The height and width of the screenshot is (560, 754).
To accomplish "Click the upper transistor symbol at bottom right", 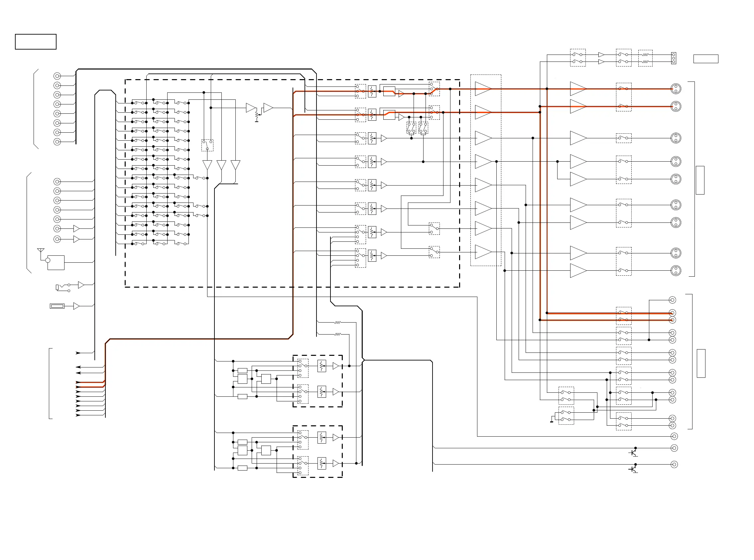I will (x=633, y=453).
